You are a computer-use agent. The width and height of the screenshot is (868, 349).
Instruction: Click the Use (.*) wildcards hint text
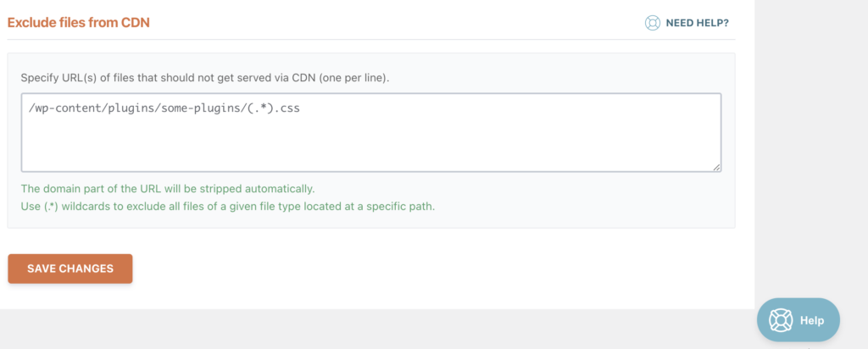pos(228,208)
